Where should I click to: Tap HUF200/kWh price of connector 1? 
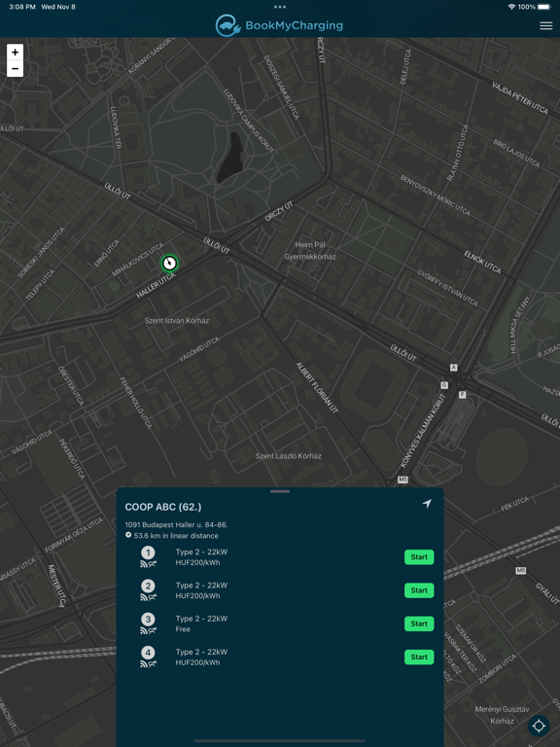(197, 562)
